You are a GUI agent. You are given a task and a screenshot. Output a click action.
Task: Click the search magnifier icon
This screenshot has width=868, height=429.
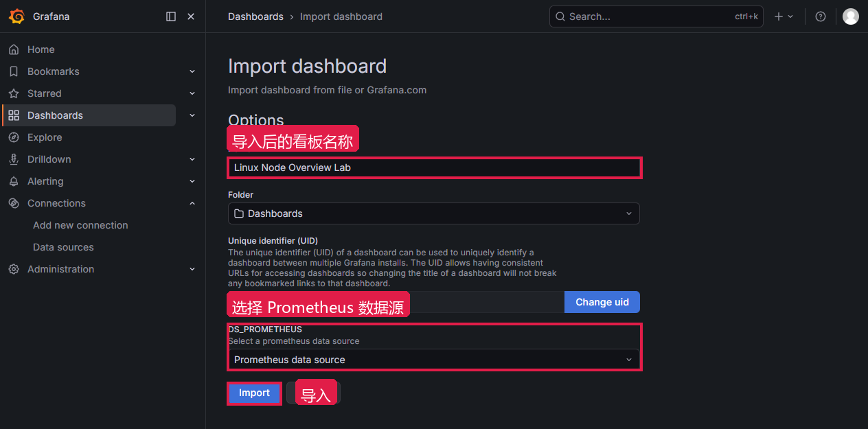[560, 16]
